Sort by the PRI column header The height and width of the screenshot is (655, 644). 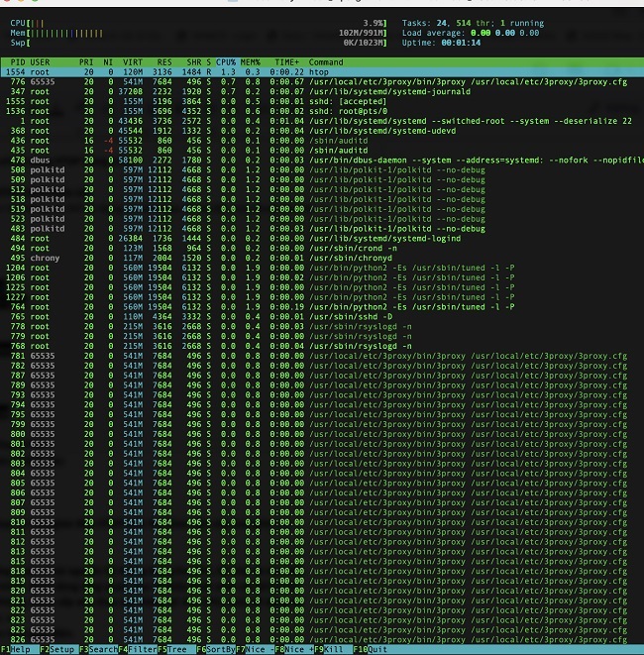pos(86,62)
